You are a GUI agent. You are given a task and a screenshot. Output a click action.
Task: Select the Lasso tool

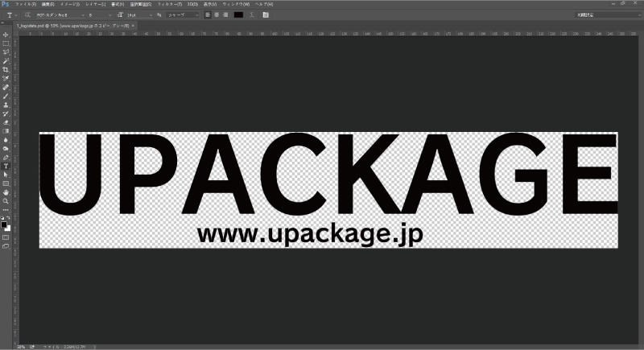point(6,52)
